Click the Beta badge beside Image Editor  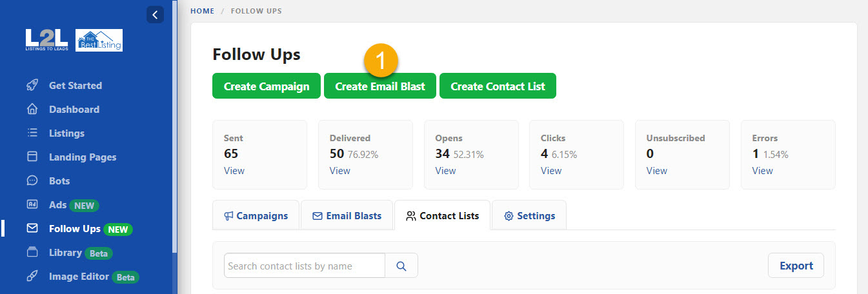click(126, 277)
